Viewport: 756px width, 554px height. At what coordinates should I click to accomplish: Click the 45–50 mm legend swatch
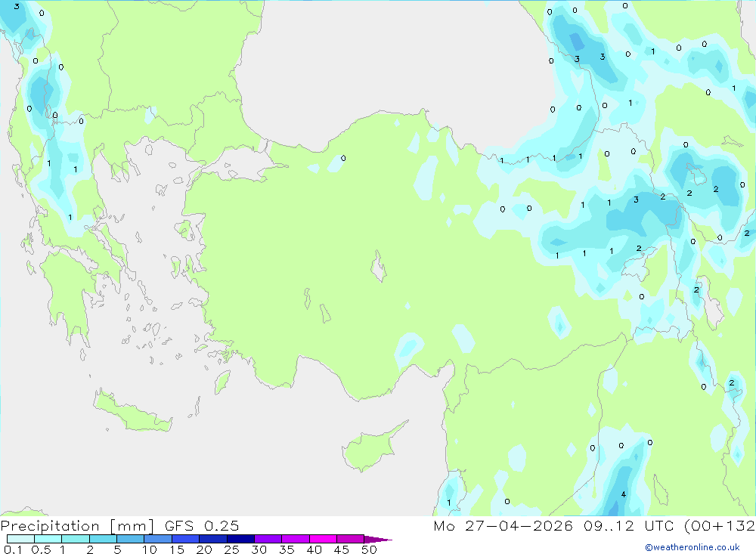(350, 539)
